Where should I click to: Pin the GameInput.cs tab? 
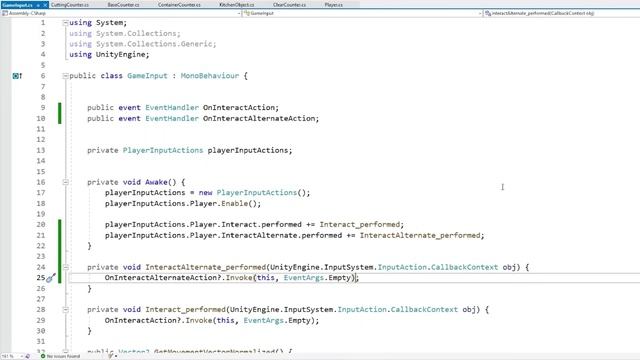pos(38,5)
